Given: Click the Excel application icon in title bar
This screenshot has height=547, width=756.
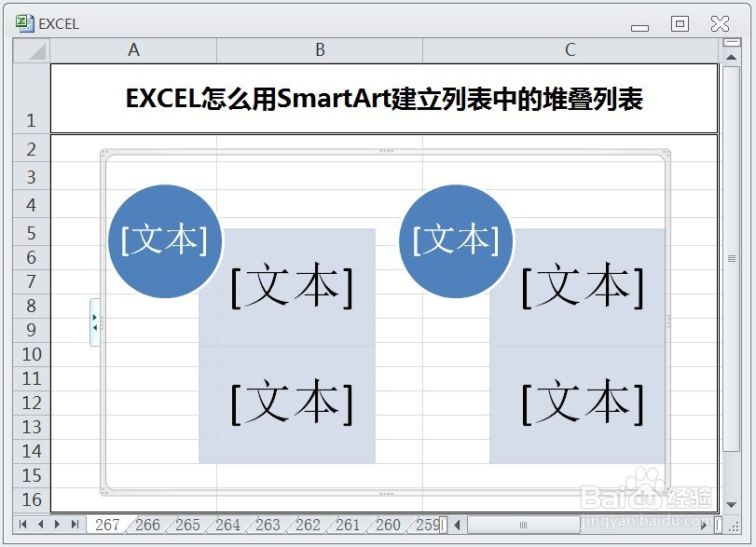Looking at the screenshot, I should coord(24,23).
